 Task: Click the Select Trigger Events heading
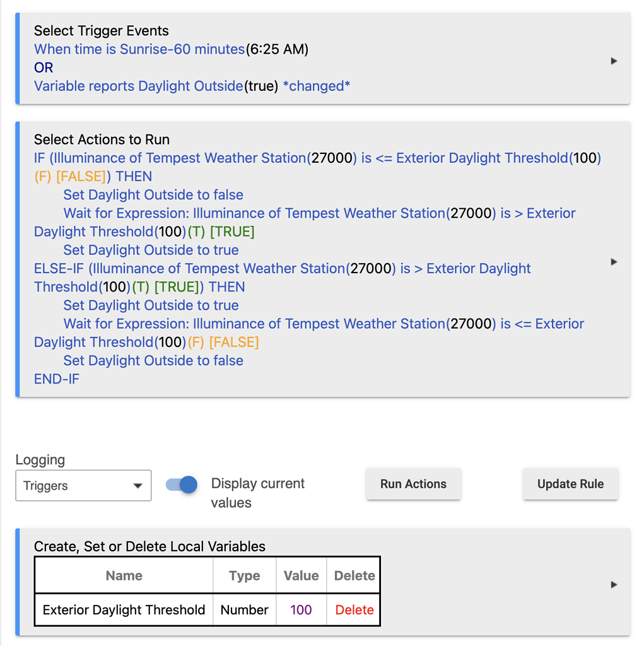click(x=101, y=31)
